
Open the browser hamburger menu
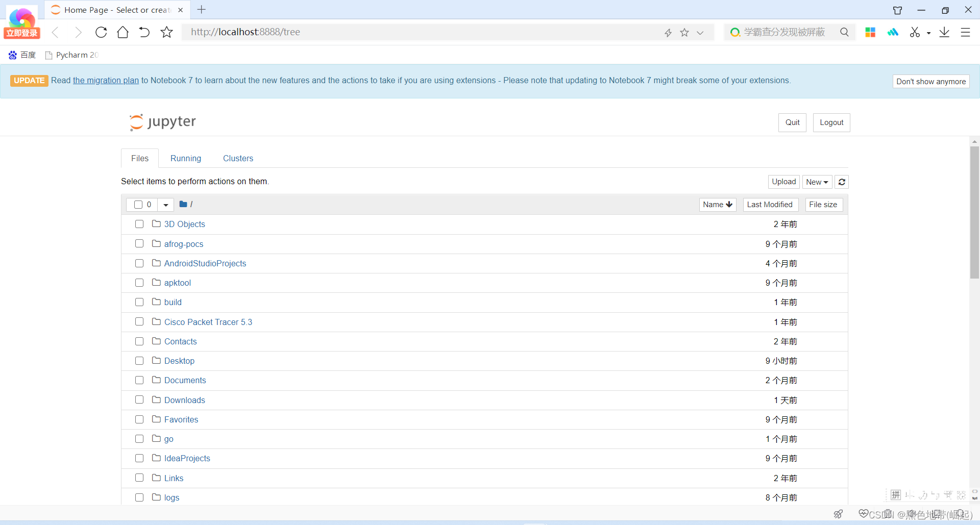pos(965,32)
